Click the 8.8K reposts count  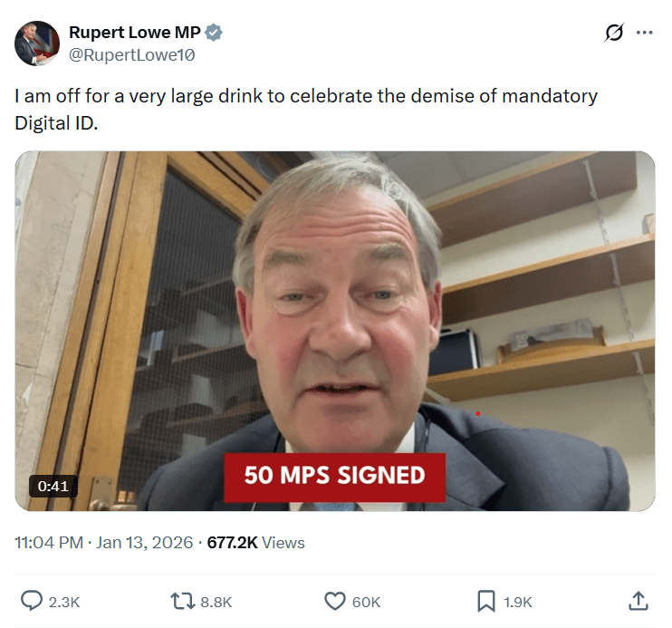(216, 602)
